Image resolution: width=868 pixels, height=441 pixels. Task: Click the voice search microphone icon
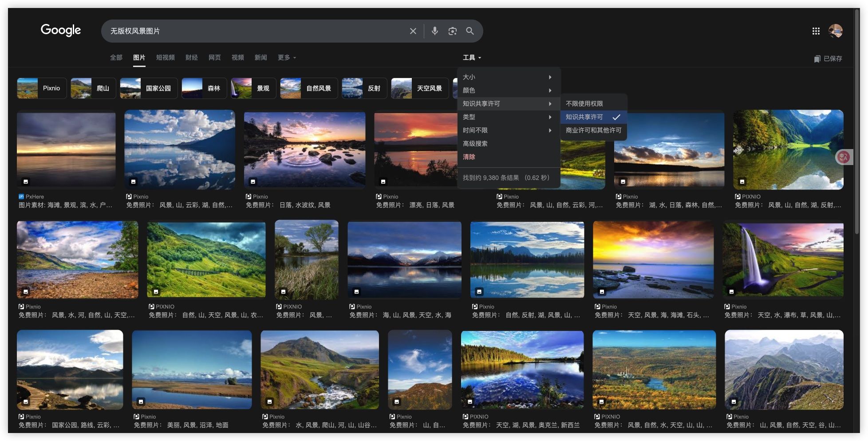point(434,31)
